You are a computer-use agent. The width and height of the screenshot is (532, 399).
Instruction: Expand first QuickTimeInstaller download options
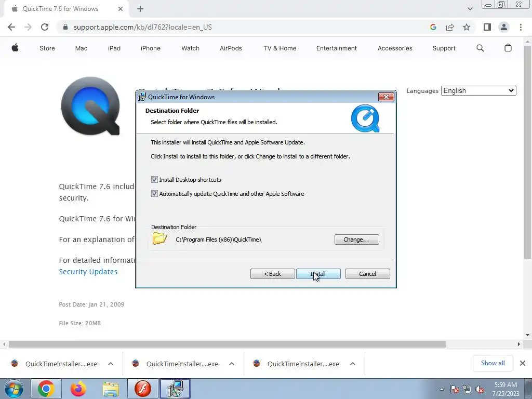pyautogui.click(x=110, y=364)
